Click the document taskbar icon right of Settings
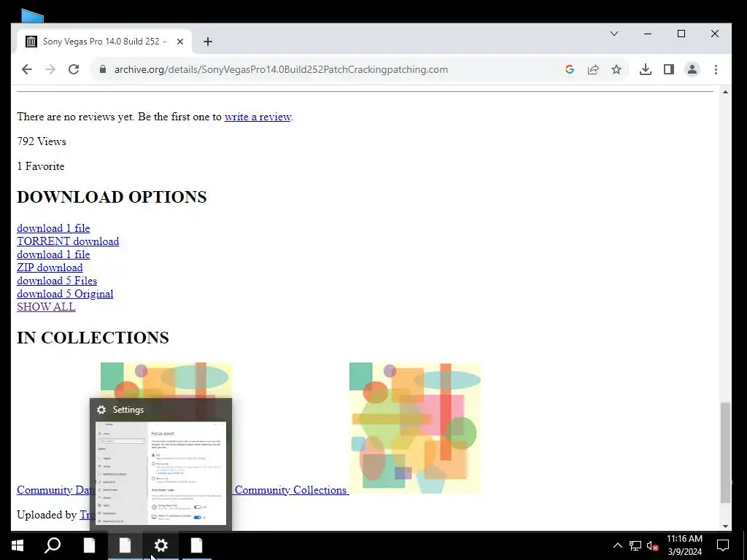 pos(197,545)
